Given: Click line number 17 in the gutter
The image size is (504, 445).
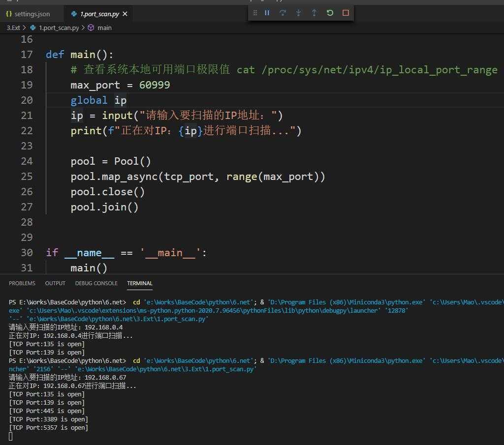Looking at the screenshot, I should [27, 55].
